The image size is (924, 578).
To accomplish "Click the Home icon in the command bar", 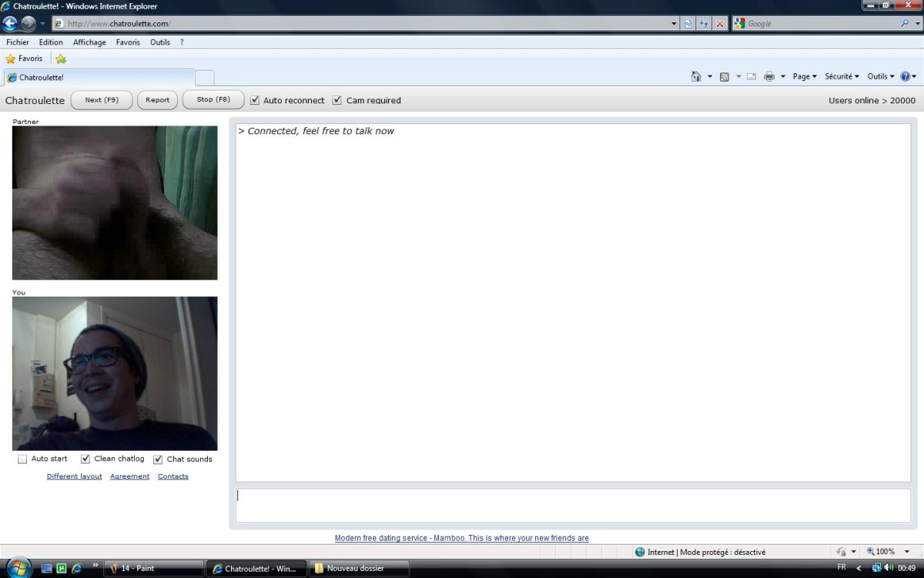I will 696,76.
